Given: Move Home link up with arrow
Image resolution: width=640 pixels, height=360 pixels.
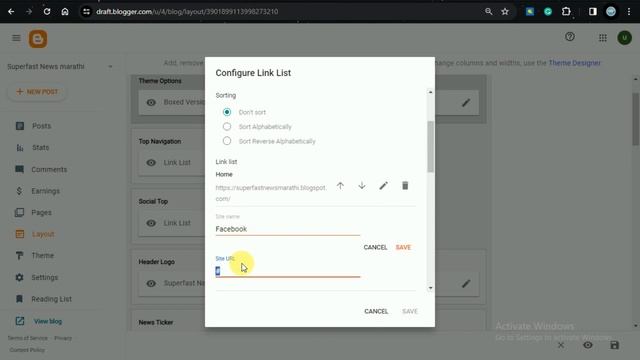Looking at the screenshot, I should [x=340, y=186].
